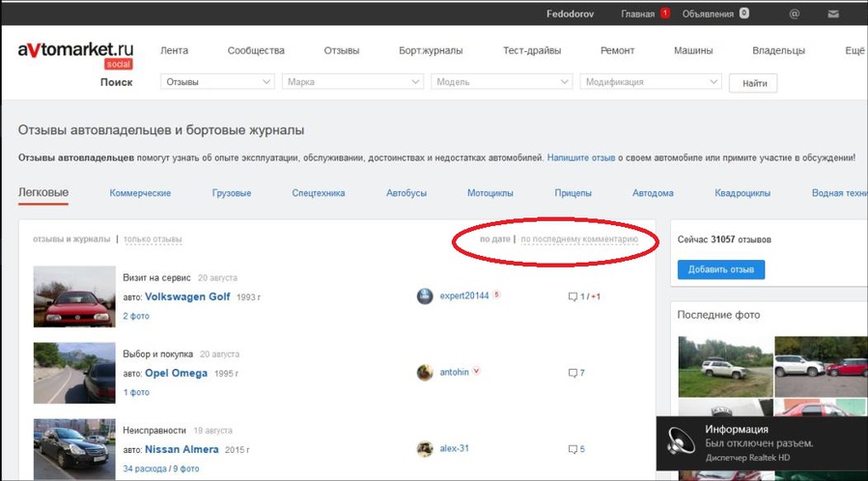Open the red badge beside antohin
Viewport: 868px width, 481px height.
coord(476,371)
